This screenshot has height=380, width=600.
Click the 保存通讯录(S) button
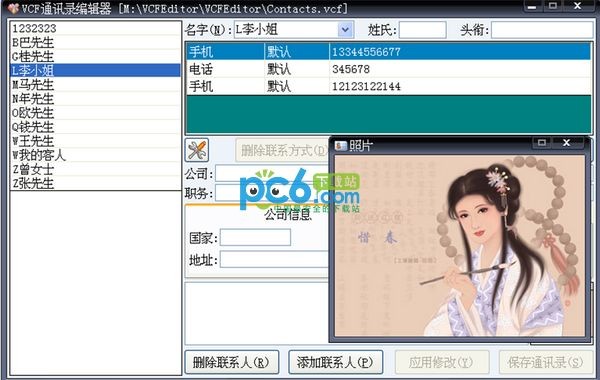pos(546,362)
